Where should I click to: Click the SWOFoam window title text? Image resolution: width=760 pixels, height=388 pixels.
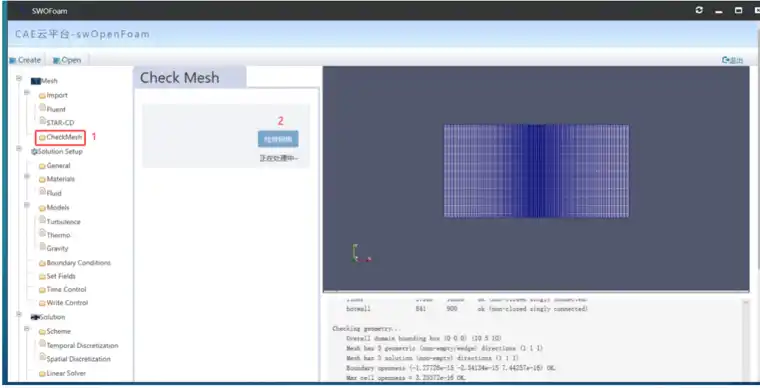click(x=49, y=11)
